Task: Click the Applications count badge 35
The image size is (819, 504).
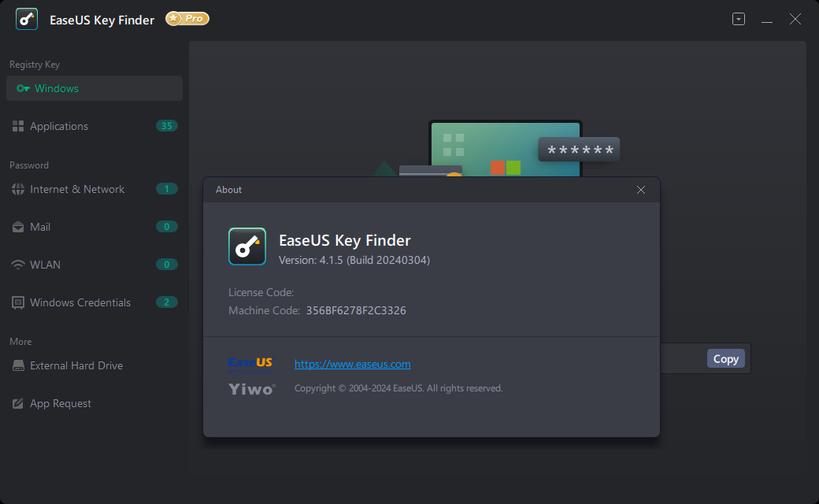Action: [x=167, y=126]
